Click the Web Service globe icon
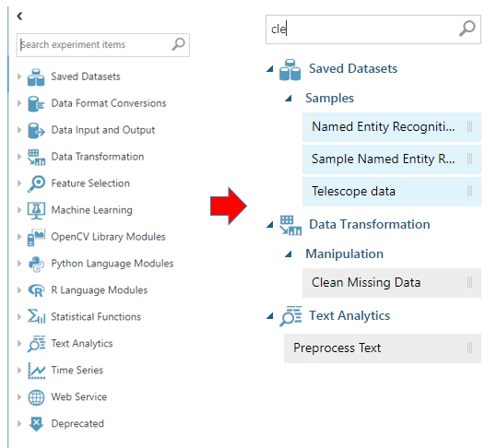 (36, 397)
